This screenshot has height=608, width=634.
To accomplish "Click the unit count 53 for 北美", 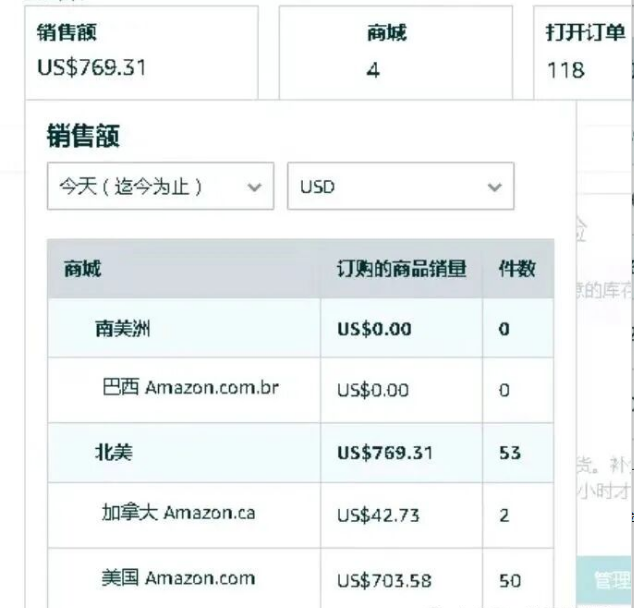I will [x=509, y=452].
